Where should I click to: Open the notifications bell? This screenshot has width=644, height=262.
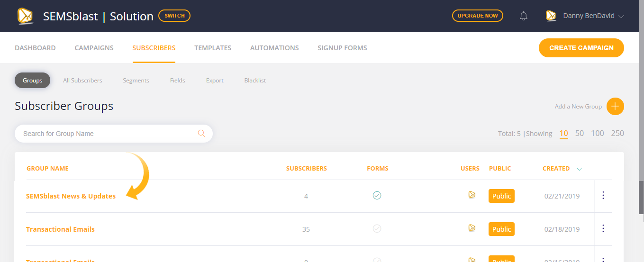coord(524,16)
